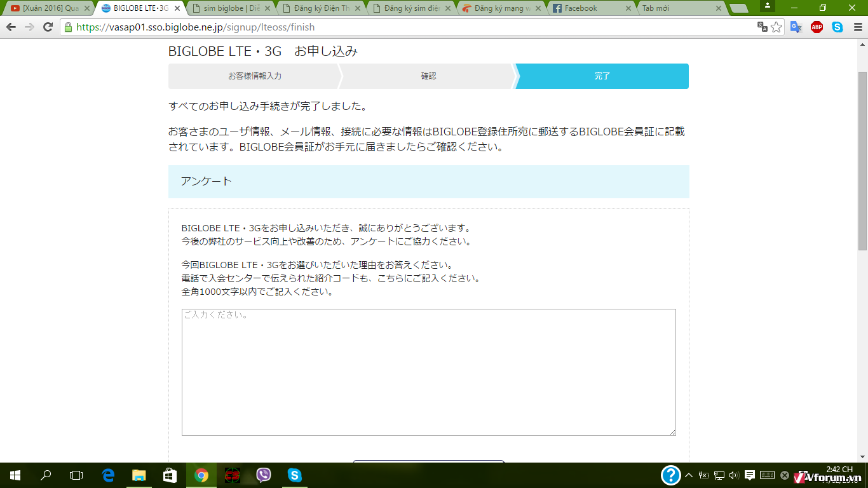Close the BIGLOBE LTE・3G tab
Image resolution: width=868 pixels, height=488 pixels.
coord(177,8)
